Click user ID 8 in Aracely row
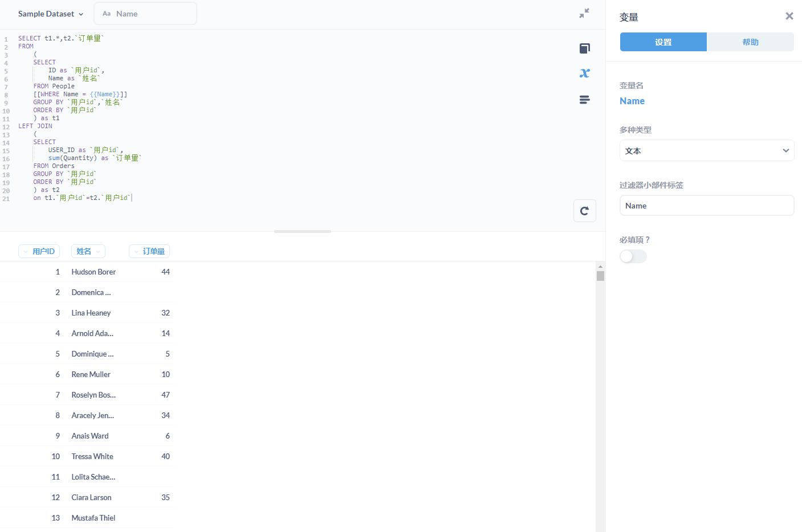 tap(58, 415)
